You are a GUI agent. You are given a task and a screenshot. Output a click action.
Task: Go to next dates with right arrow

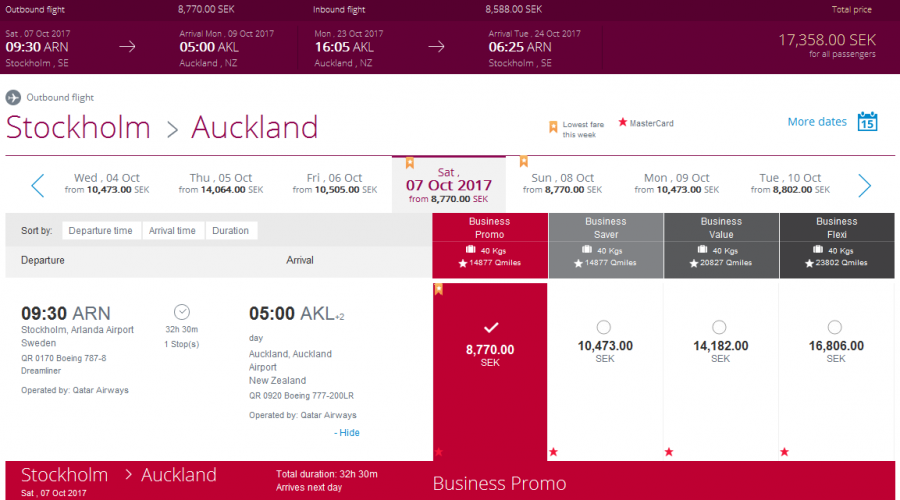tap(864, 185)
